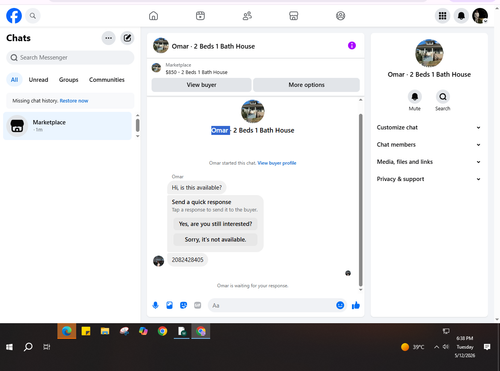The image size is (500, 371).
Task: Click the More options button
Action: point(306,85)
